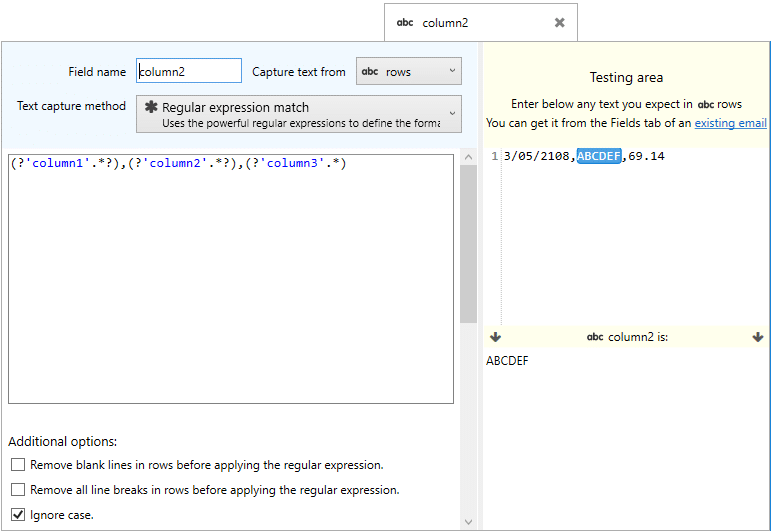
Task: Click the Testing area heading
Action: [626, 77]
